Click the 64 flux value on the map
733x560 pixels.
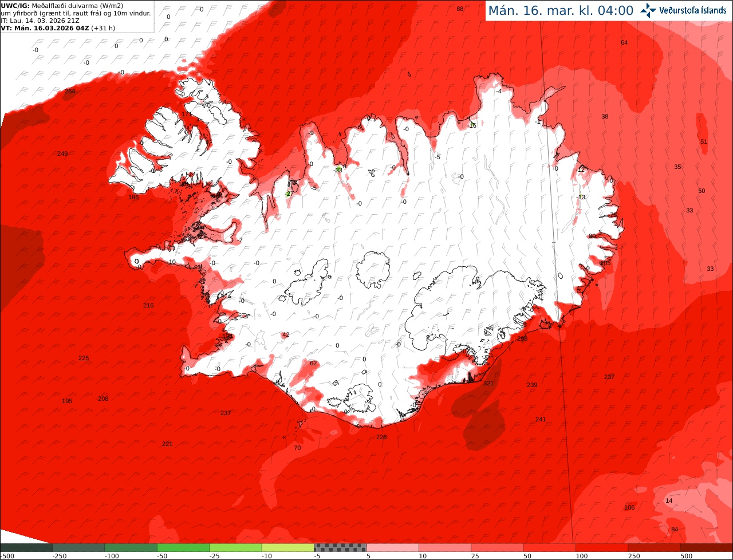(x=624, y=43)
